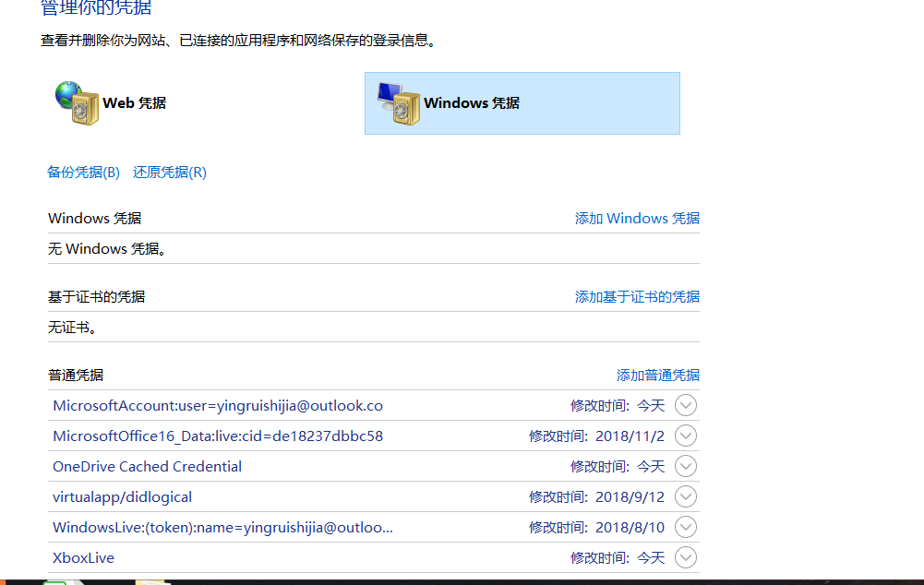Click the Windows 凭据 section heading

(95, 219)
